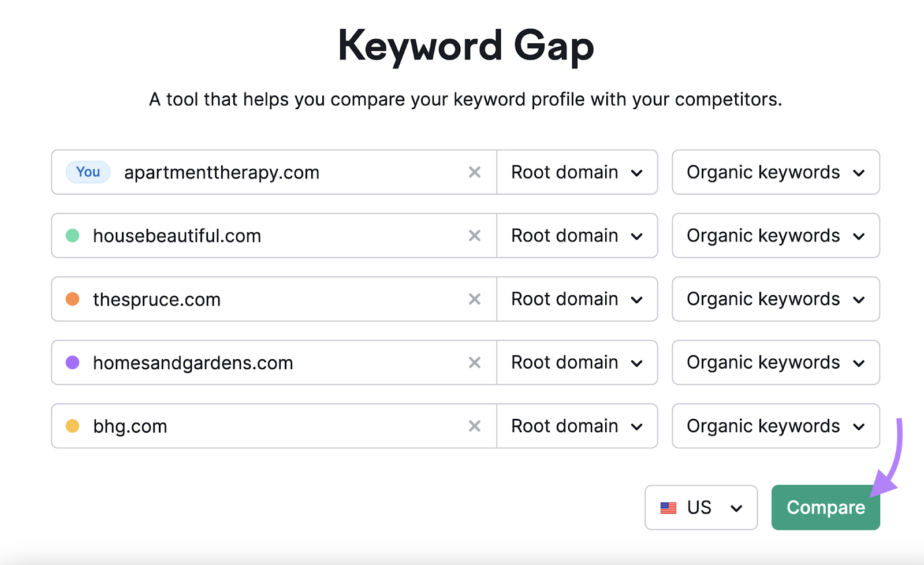Viewport: 924px width, 565px height.
Task: Click the blue 'You' badge
Action: coord(87,172)
